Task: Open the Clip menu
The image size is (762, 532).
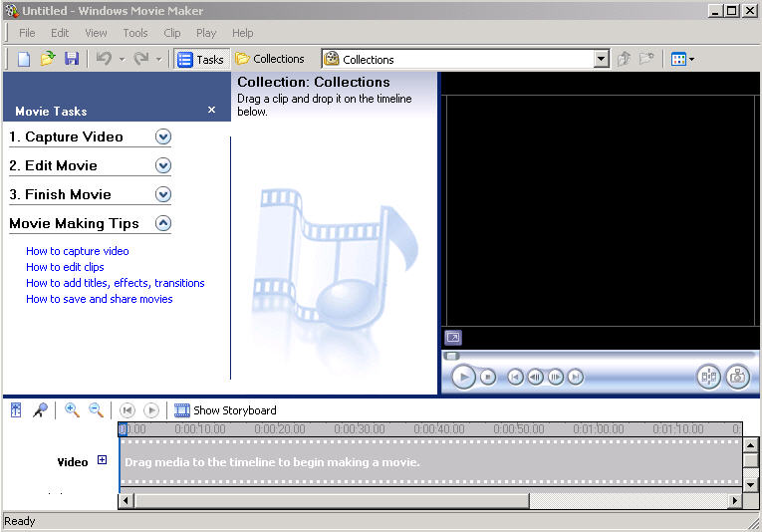Action: 172,33
